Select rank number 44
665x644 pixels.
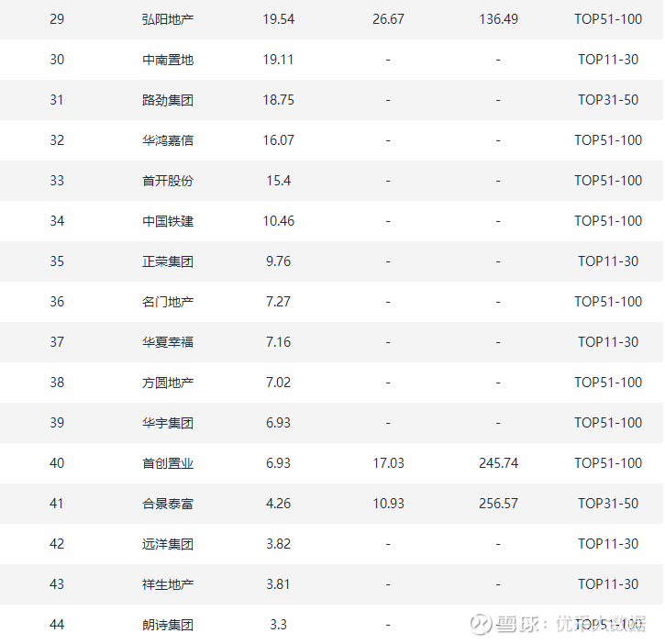coord(57,625)
